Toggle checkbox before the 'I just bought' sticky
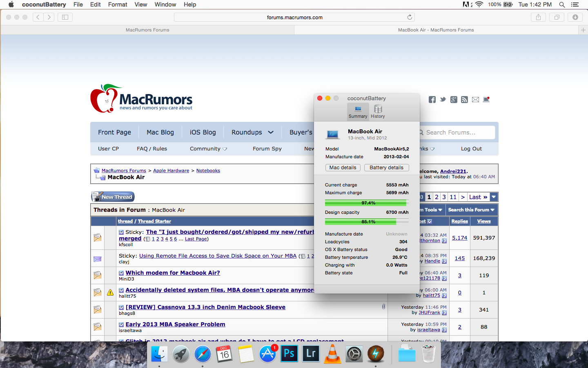This screenshot has width=588, height=368. tap(121, 232)
